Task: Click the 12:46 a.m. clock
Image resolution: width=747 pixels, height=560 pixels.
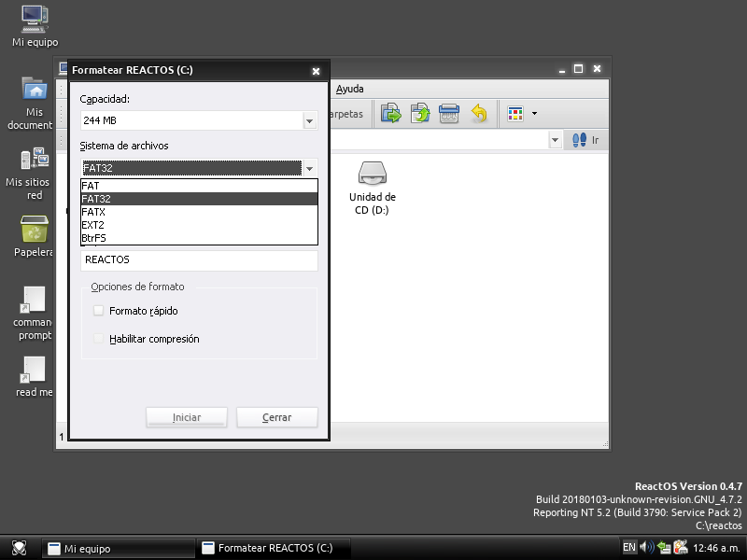Action: pyautogui.click(x=716, y=548)
